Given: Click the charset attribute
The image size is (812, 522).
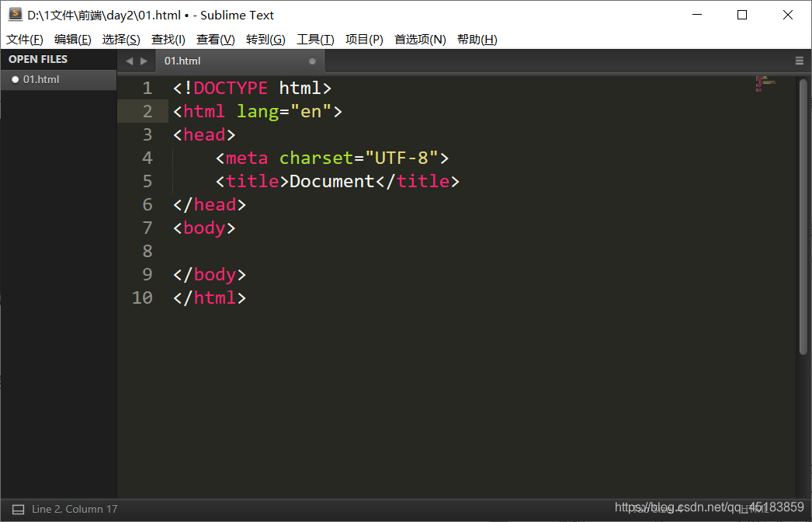Looking at the screenshot, I should click(x=317, y=158).
